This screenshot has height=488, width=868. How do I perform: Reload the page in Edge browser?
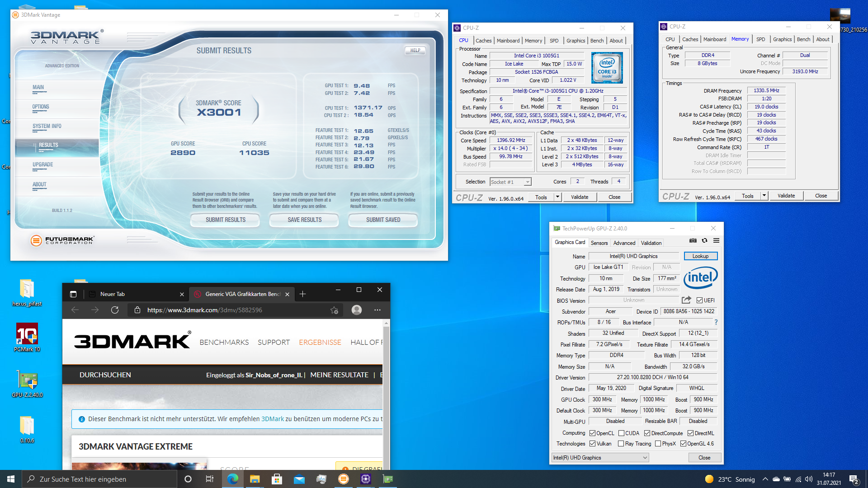[x=115, y=310]
